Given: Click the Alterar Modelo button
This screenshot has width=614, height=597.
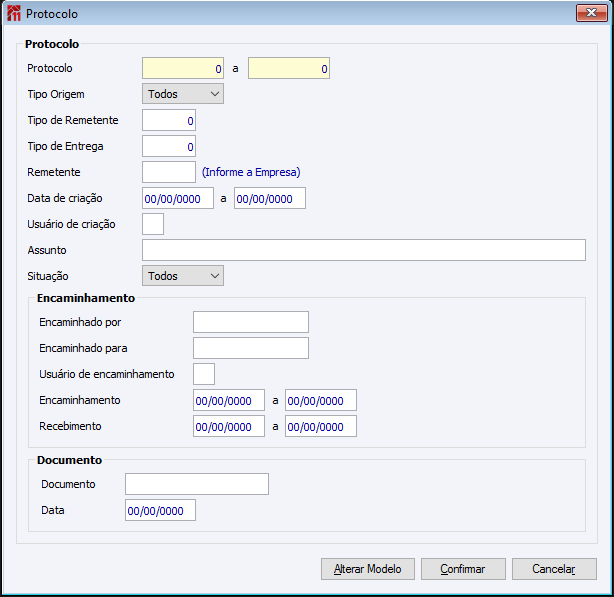Looking at the screenshot, I should 368,569.
